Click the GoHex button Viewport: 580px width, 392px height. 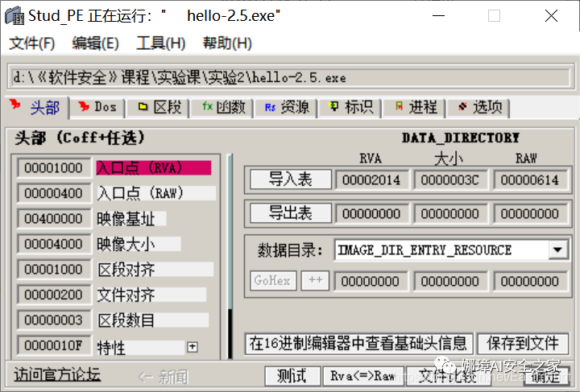click(x=273, y=280)
